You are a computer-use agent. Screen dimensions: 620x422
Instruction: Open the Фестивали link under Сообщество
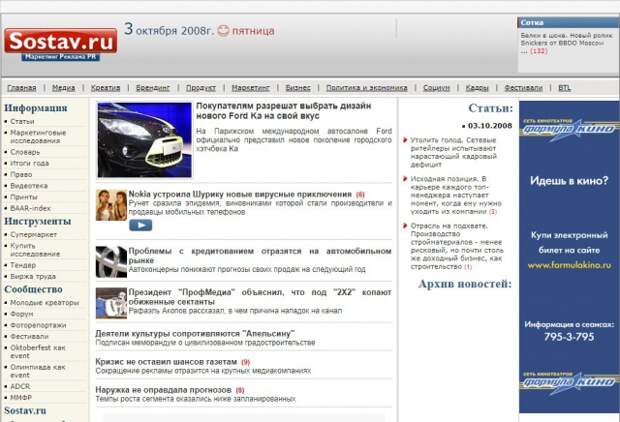pyautogui.click(x=29, y=337)
